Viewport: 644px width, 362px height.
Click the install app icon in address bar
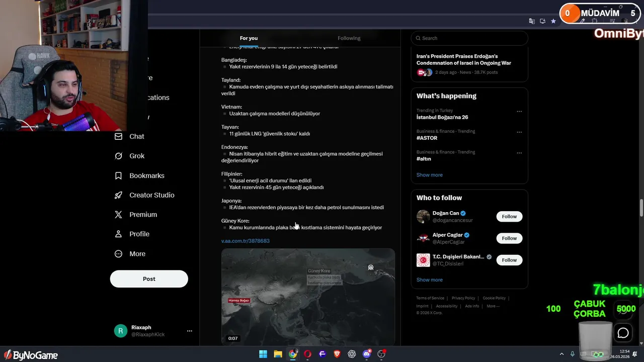click(x=542, y=21)
